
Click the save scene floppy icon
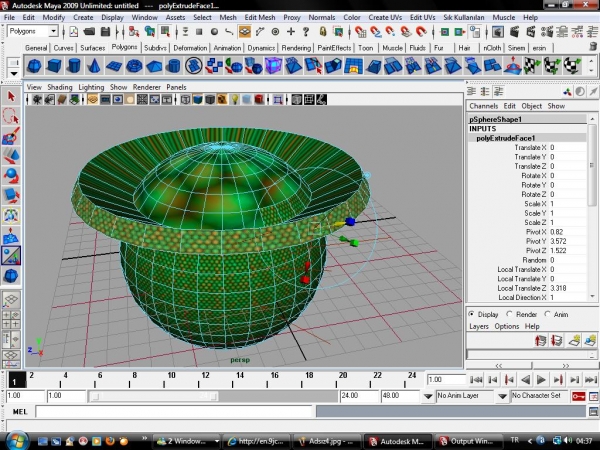pos(105,32)
